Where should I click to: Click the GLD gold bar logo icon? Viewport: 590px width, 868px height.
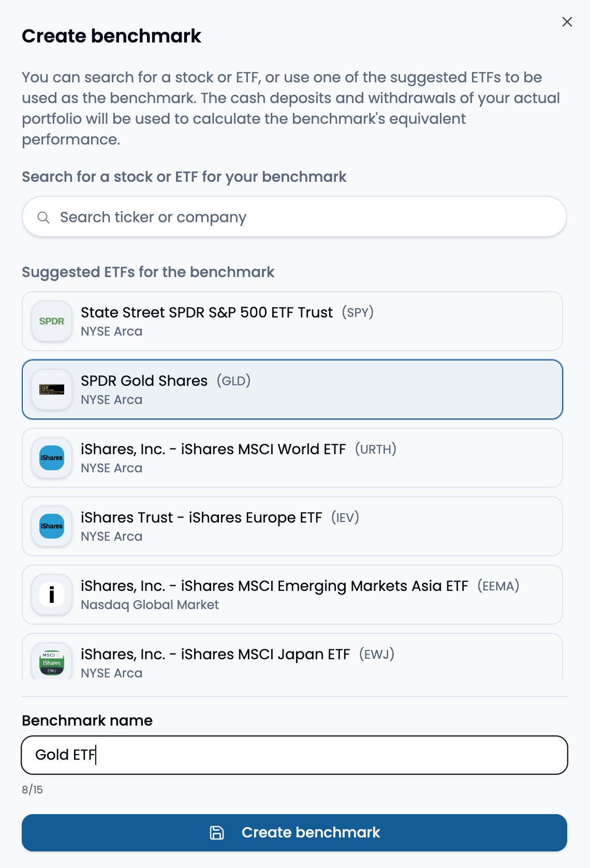(x=52, y=389)
